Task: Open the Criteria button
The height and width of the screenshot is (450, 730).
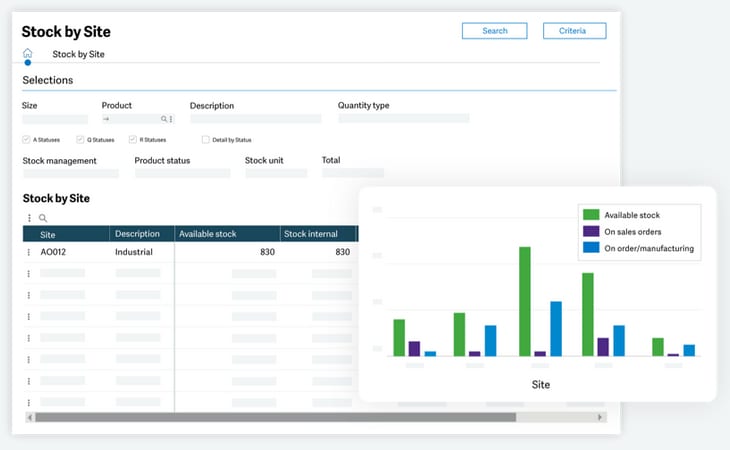Action: pyautogui.click(x=575, y=31)
